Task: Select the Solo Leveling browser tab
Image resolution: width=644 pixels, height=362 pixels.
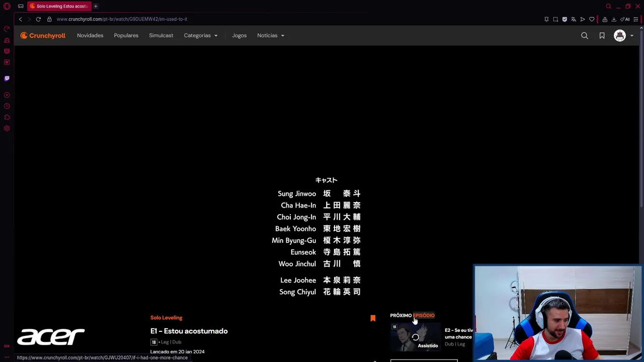Action: (59, 6)
